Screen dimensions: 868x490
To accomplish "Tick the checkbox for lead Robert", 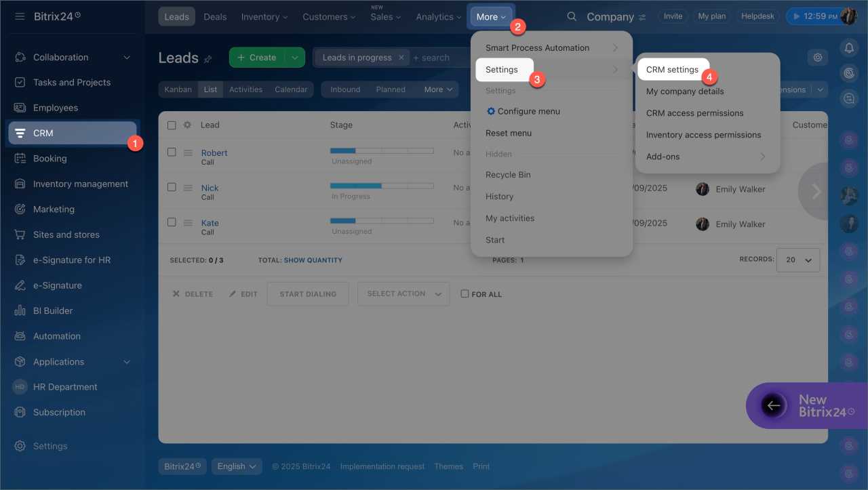I will (172, 152).
